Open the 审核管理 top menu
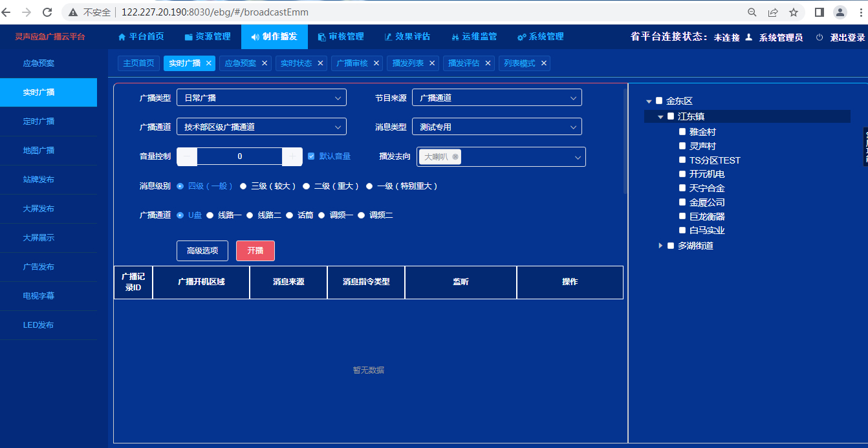Image resolution: width=868 pixels, height=448 pixels. click(341, 37)
